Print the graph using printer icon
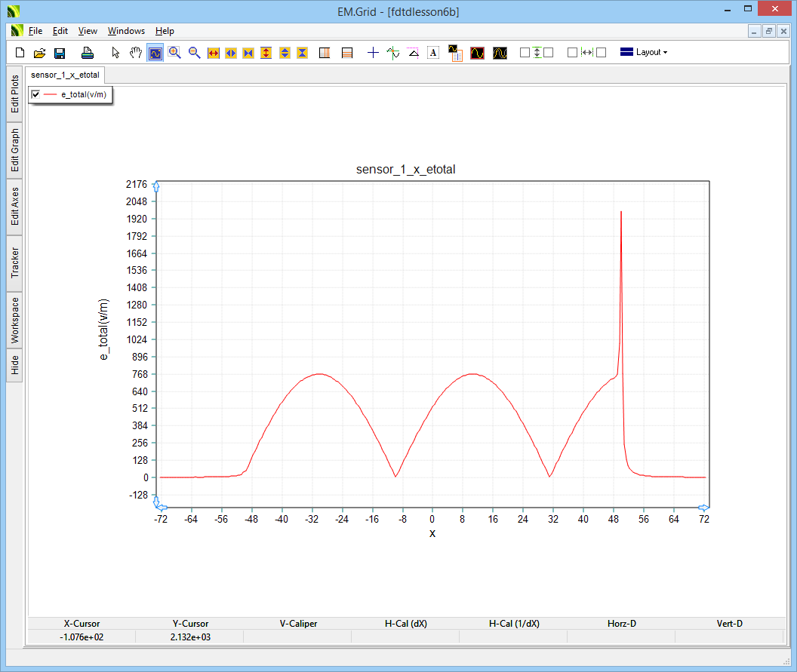The height and width of the screenshot is (672, 797). coord(88,53)
